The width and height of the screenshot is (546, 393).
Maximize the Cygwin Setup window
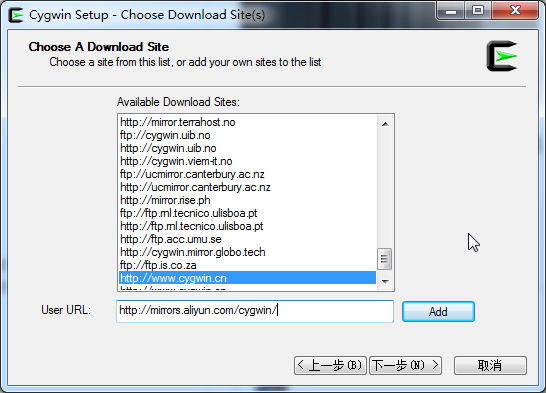point(478,11)
